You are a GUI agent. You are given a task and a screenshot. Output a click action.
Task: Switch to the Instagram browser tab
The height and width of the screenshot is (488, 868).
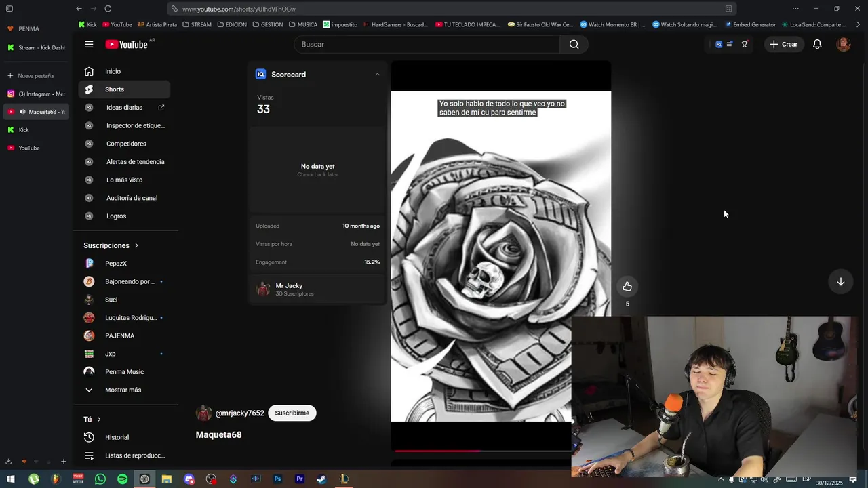(36, 94)
